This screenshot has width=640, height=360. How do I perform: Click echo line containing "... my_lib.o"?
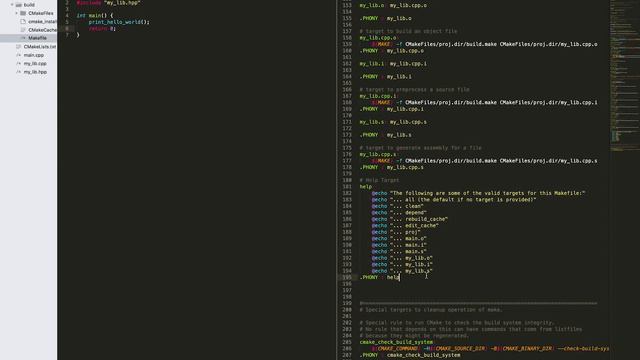(x=402, y=258)
